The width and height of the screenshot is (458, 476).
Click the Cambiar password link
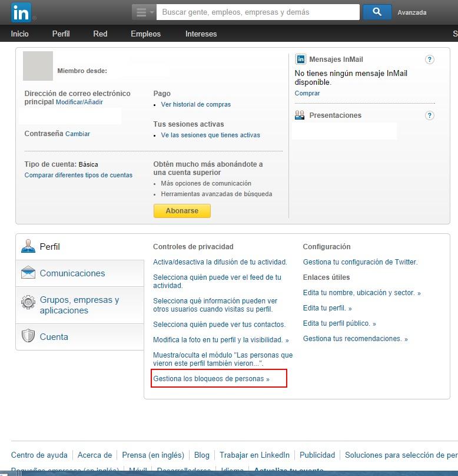pos(77,134)
